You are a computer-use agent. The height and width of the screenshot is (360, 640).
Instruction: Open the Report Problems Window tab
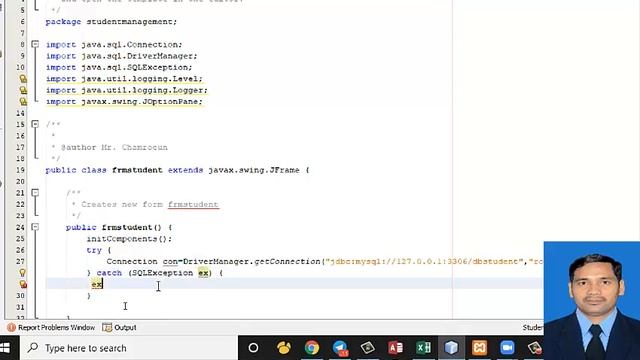click(x=51, y=327)
